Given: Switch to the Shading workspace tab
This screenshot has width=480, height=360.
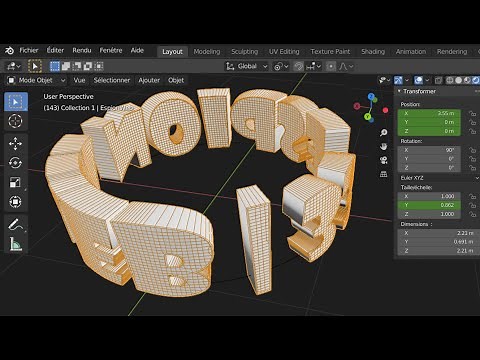Looking at the screenshot, I should point(373,52).
